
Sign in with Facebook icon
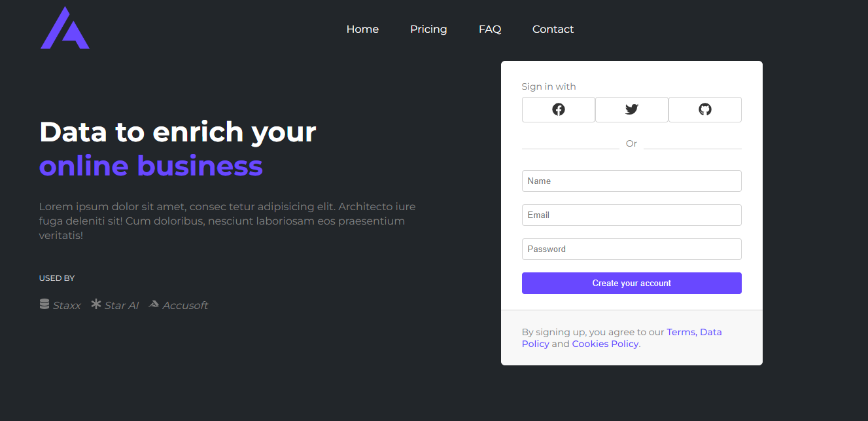point(559,109)
